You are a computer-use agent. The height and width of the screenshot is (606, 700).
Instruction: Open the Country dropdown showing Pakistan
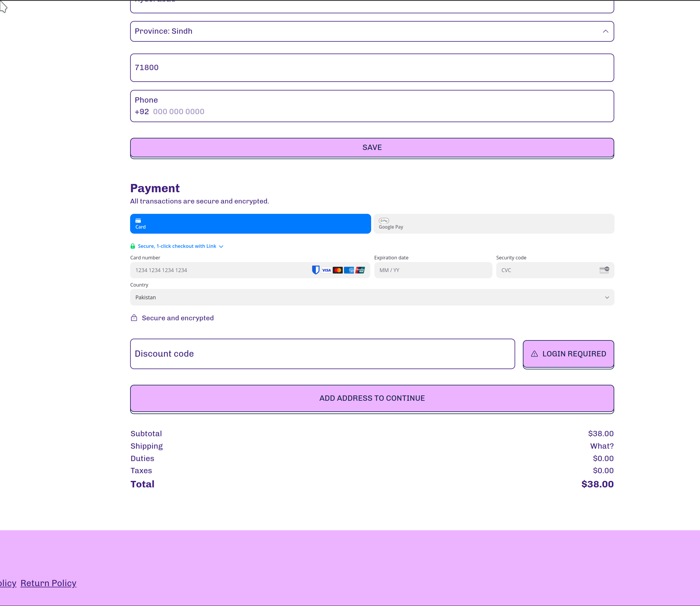[x=372, y=297]
